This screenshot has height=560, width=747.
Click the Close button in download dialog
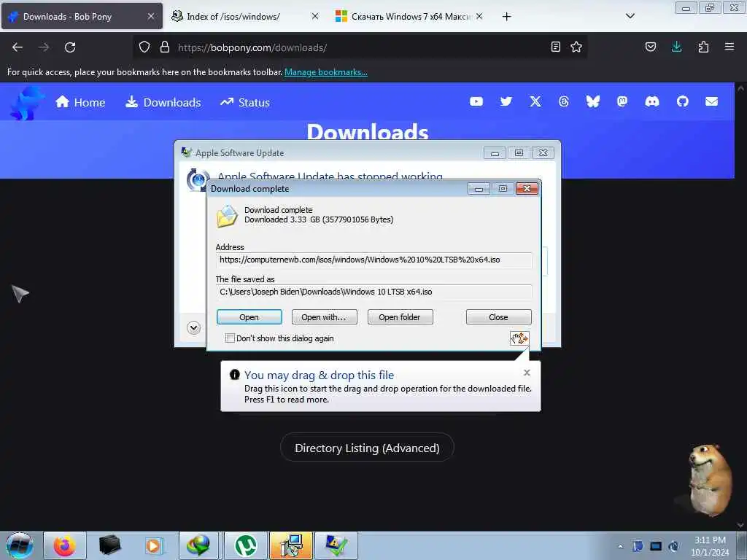tap(498, 317)
